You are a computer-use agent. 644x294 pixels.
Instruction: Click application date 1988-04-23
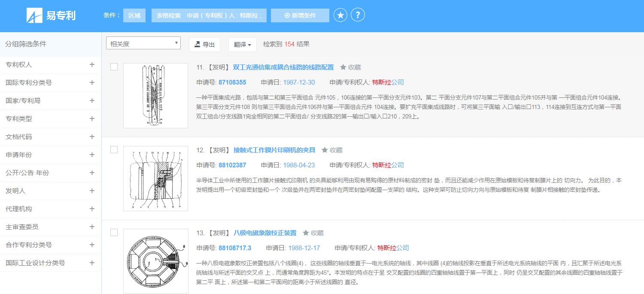(x=299, y=165)
